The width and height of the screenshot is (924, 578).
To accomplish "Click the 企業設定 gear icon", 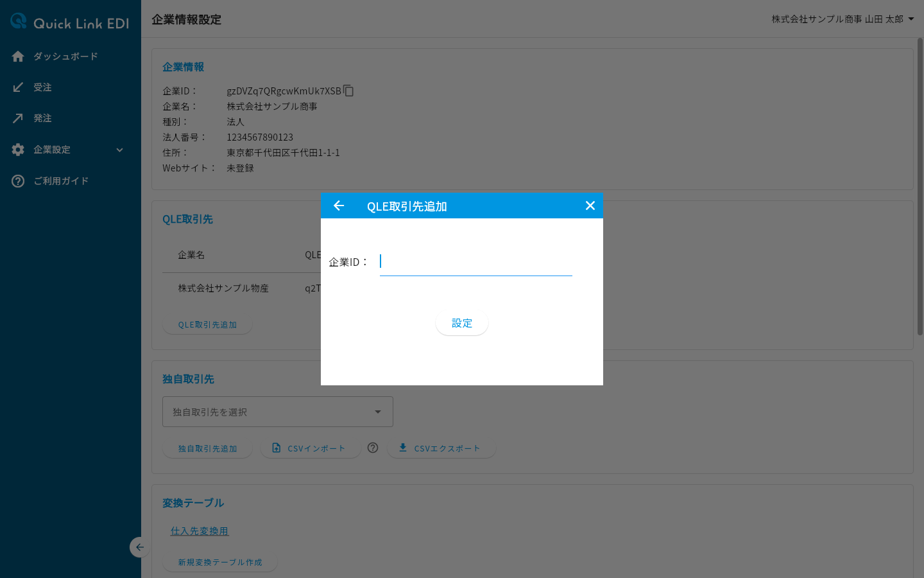I will (x=18, y=150).
